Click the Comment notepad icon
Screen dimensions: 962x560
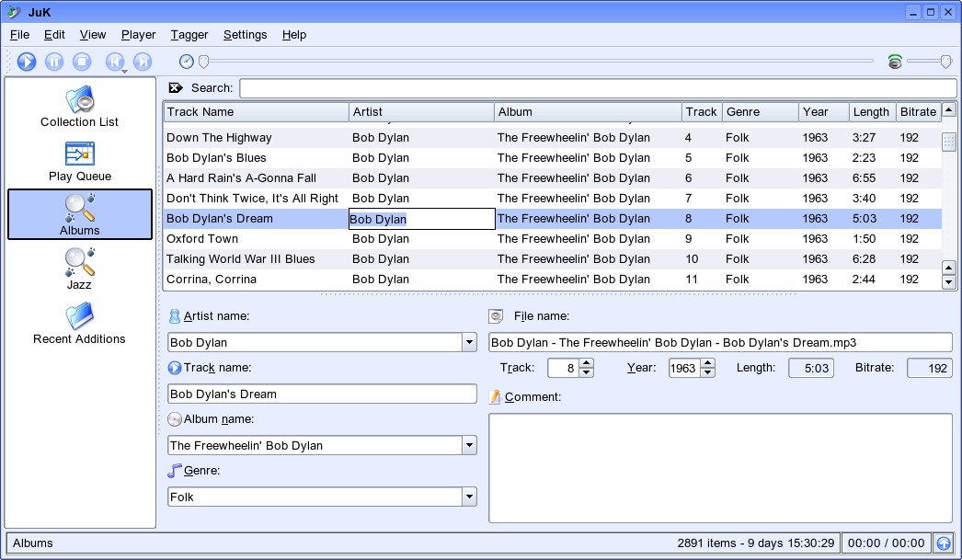click(x=495, y=397)
